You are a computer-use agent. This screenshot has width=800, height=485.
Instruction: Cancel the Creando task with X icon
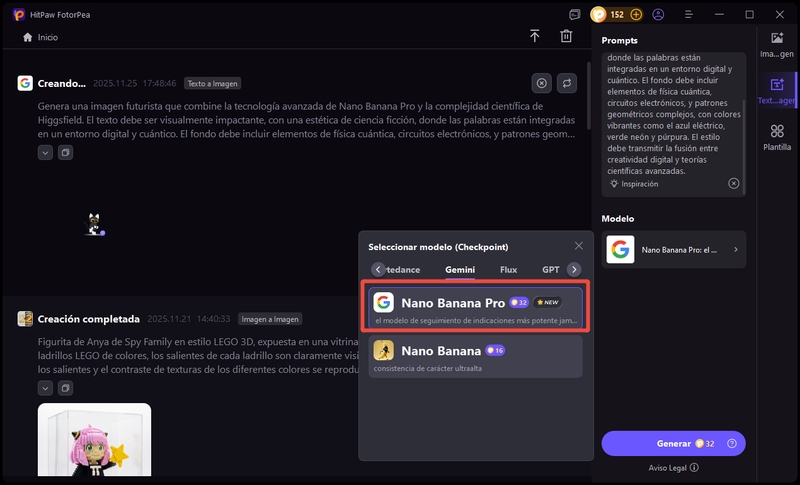541,83
